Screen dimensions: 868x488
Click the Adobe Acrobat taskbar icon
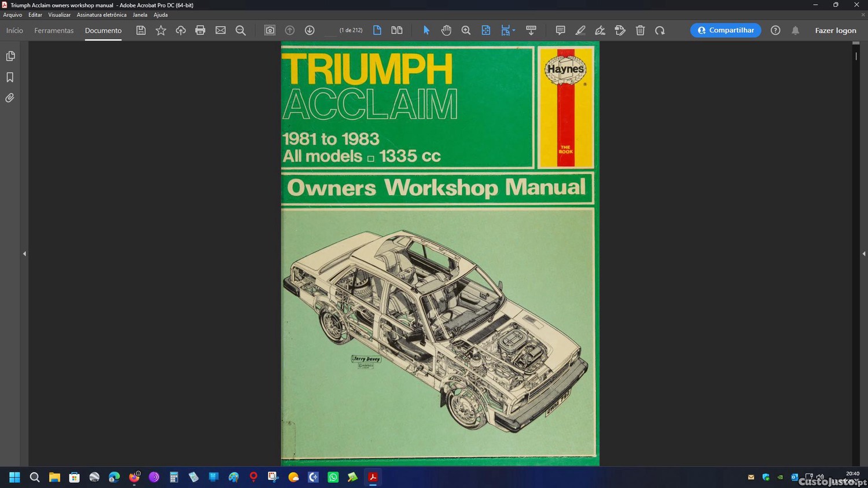pos(373,477)
